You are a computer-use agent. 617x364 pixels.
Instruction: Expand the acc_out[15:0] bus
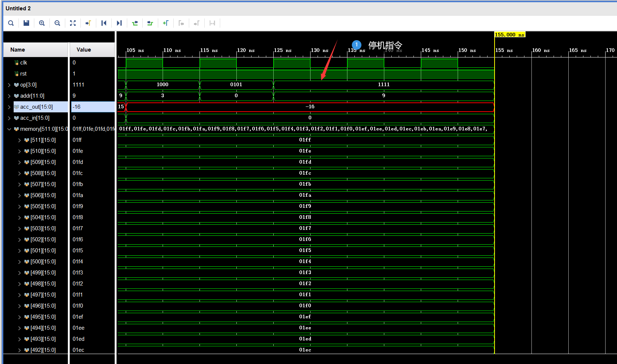click(x=9, y=107)
